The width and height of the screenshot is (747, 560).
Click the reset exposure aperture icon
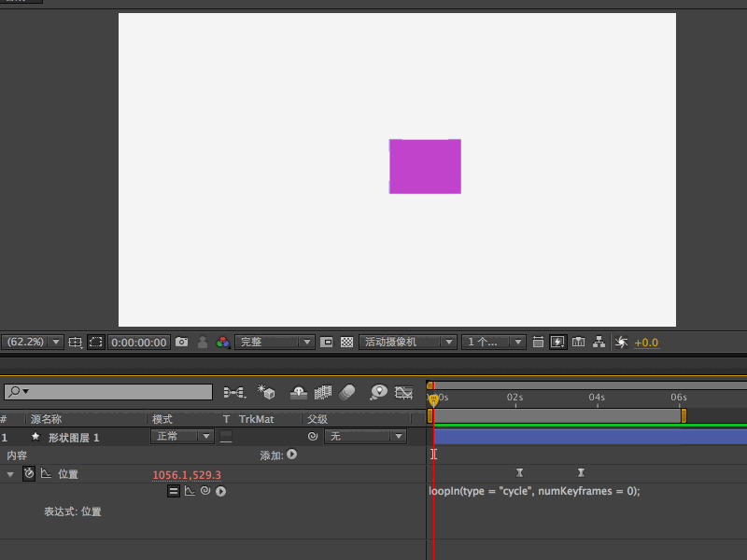coord(621,342)
